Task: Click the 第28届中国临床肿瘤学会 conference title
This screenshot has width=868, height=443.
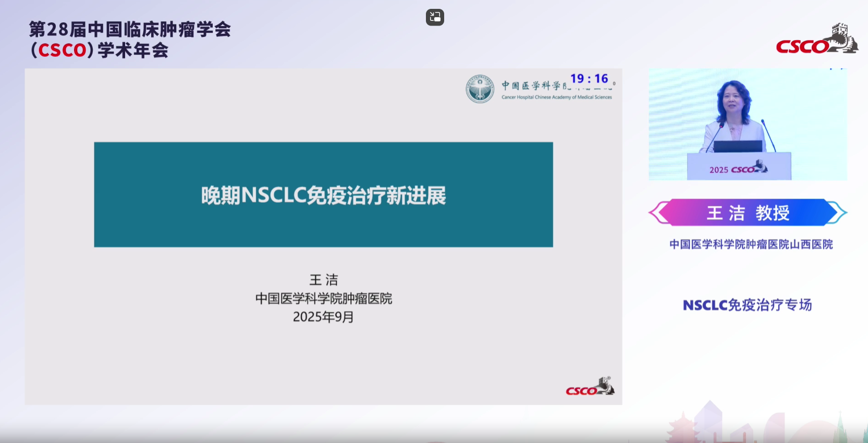Action: 130,29
